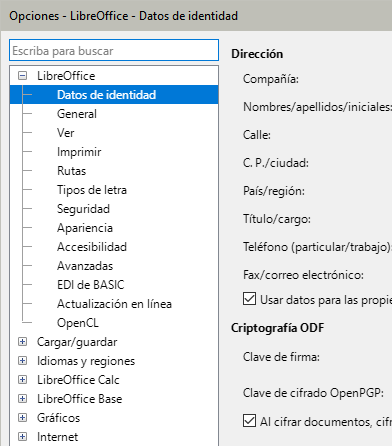Expand the Idiomas y regiones node
392x446 pixels.
[22, 361]
